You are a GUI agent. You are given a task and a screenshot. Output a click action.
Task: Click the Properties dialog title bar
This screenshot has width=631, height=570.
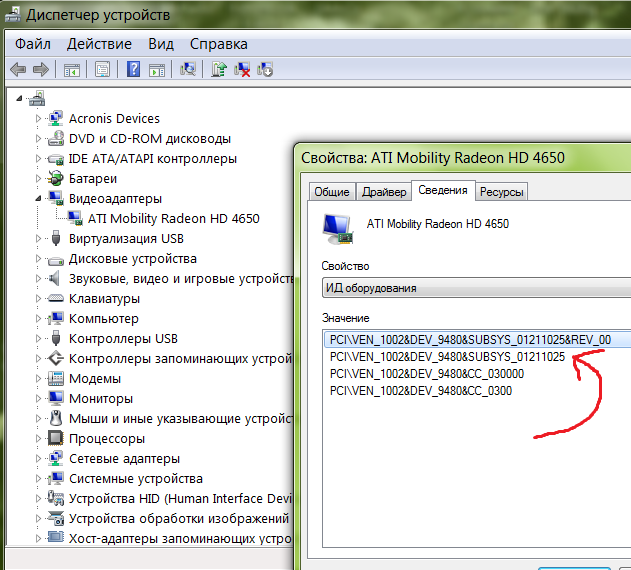point(463,157)
